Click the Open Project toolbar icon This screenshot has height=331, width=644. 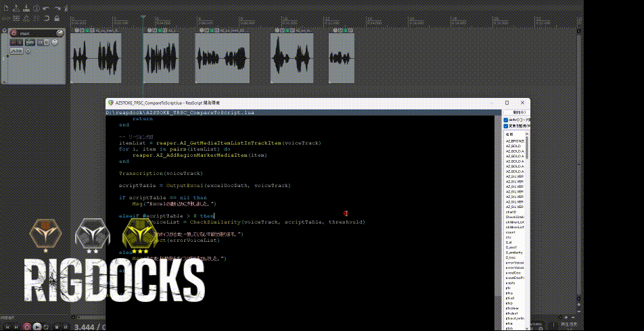point(16,8)
